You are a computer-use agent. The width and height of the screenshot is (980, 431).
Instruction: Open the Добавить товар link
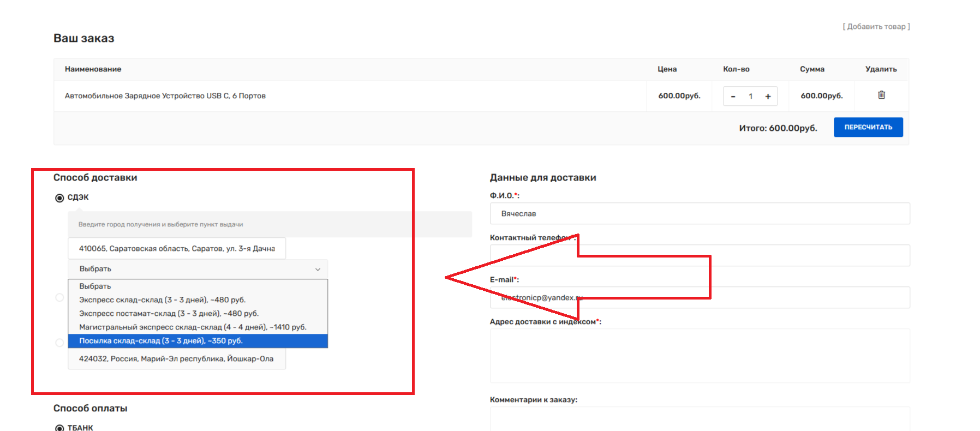tap(876, 27)
